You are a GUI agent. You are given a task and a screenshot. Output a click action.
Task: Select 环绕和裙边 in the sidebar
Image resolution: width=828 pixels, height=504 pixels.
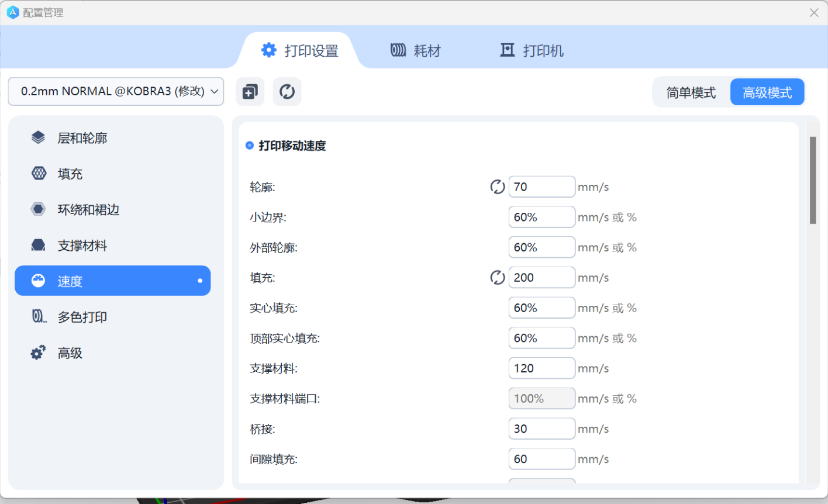(x=88, y=210)
